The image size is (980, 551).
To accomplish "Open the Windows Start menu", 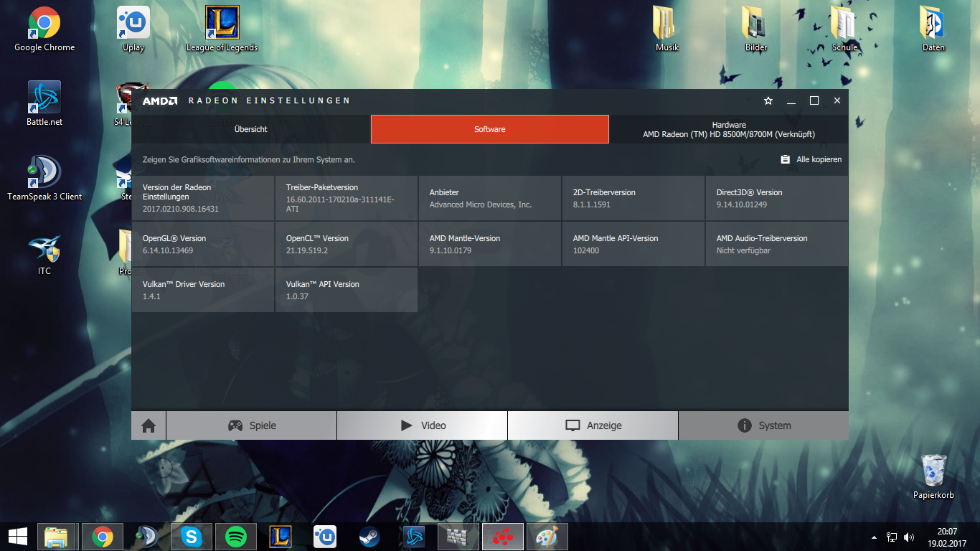I will click(17, 536).
